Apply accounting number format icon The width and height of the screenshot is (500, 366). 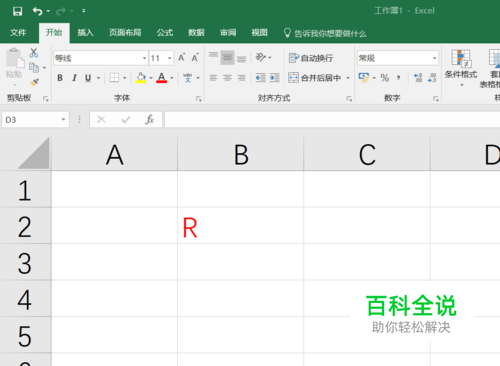click(x=364, y=78)
